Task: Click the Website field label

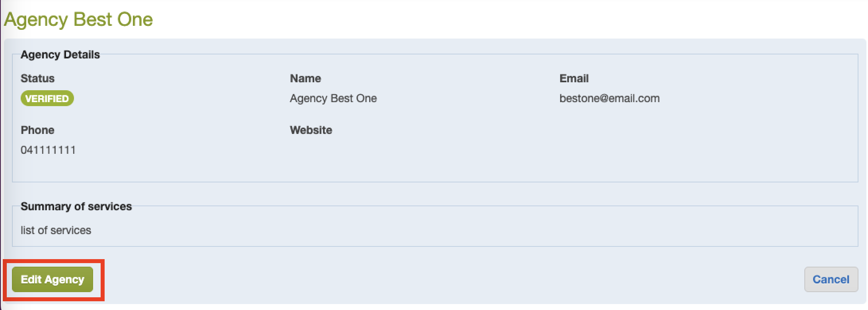Action: [311, 130]
